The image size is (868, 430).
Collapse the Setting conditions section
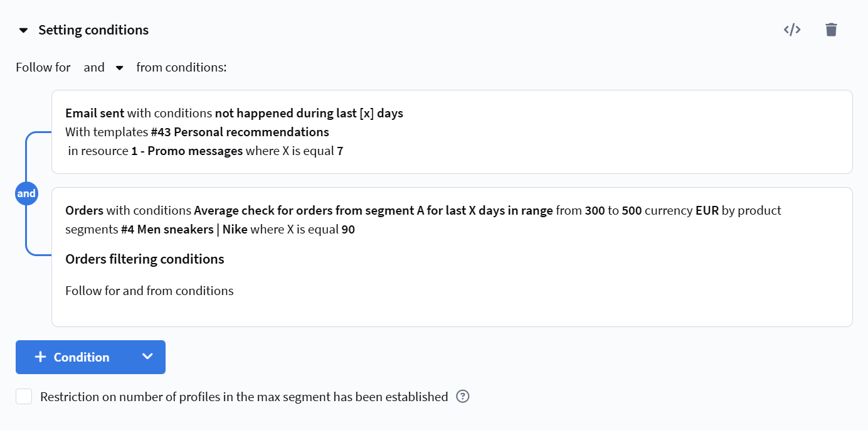[x=24, y=30]
